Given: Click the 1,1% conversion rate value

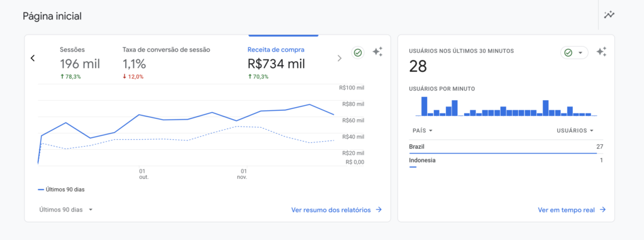Looking at the screenshot, I should coord(135,64).
